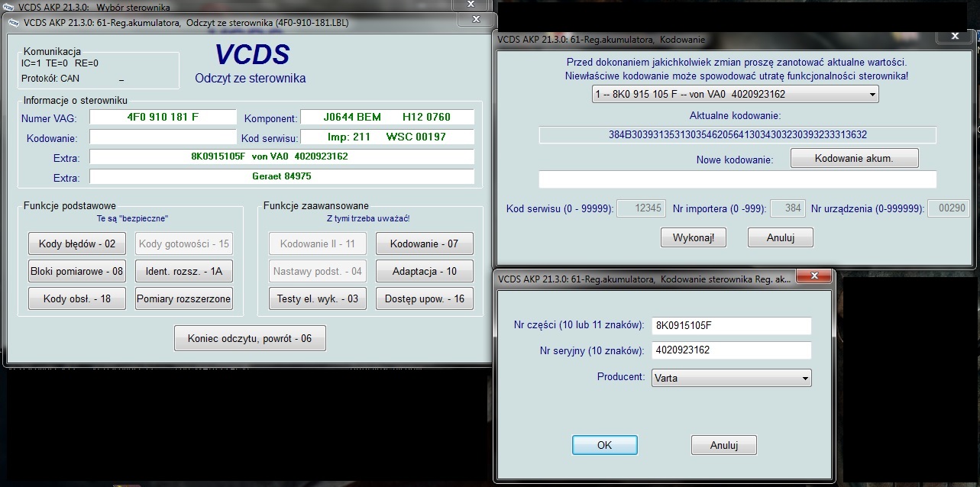Click Anuluj in Kodowanie window
The image size is (980, 487).
[x=780, y=237]
